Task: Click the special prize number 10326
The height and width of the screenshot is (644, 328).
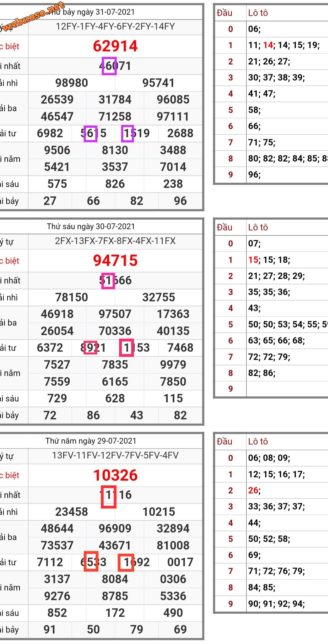Action: 115,475
